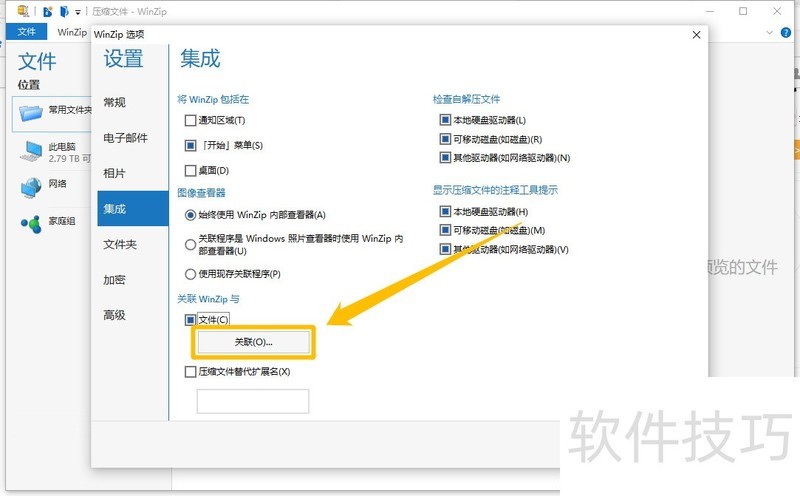This screenshot has width=800, height=496.
Task: Select 家庭组 homegroup icon
Action: point(31,223)
